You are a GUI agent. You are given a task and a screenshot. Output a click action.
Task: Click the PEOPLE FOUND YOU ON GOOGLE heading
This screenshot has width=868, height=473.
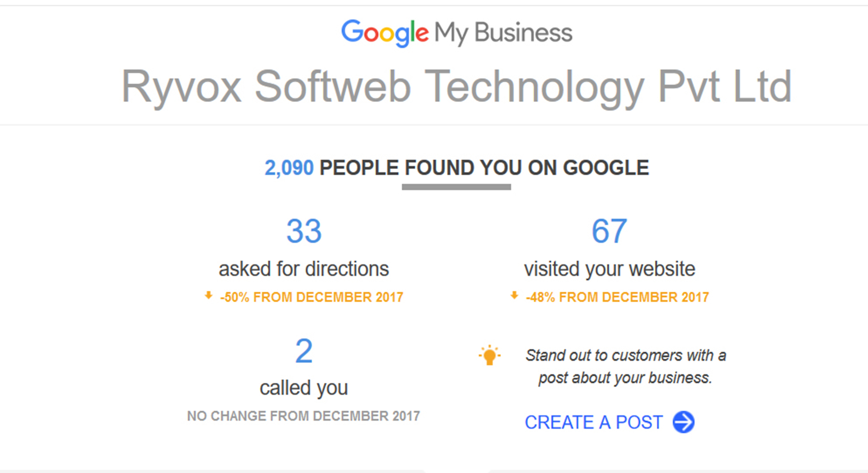[484, 168]
